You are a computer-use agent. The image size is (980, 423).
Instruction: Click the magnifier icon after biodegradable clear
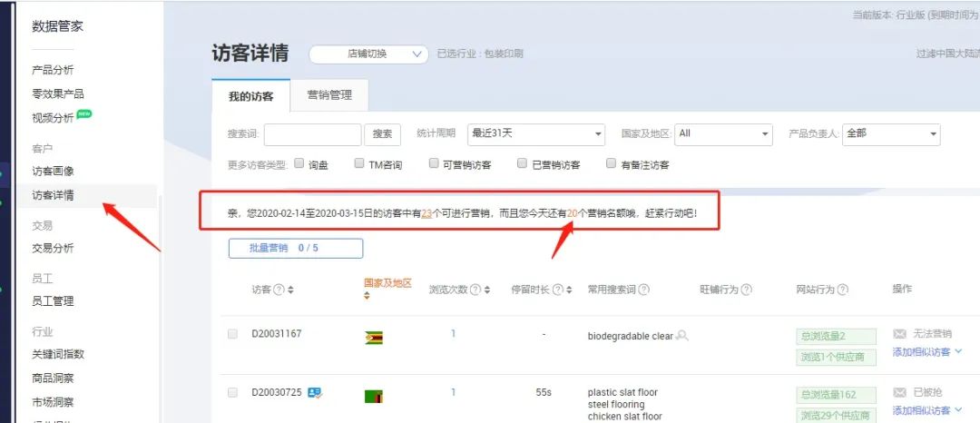click(x=682, y=336)
